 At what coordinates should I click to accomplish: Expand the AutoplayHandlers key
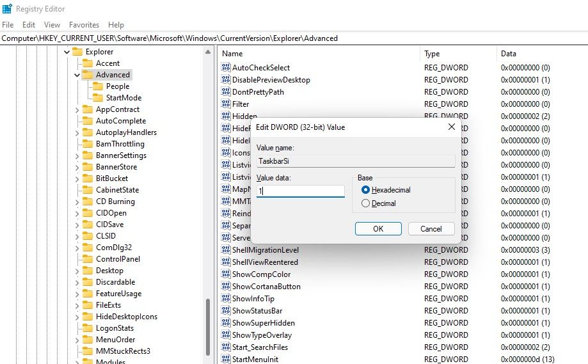click(77, 132)
